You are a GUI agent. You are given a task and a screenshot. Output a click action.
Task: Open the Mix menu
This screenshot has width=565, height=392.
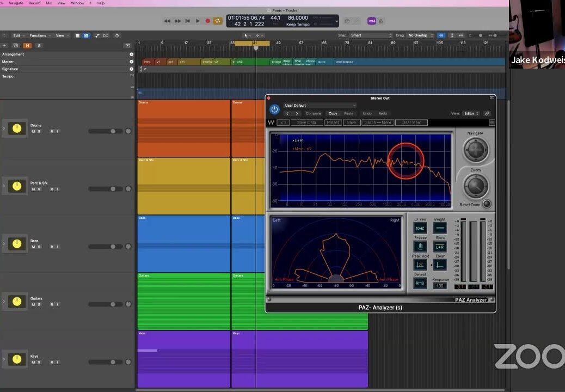click(x=49, y=3)
